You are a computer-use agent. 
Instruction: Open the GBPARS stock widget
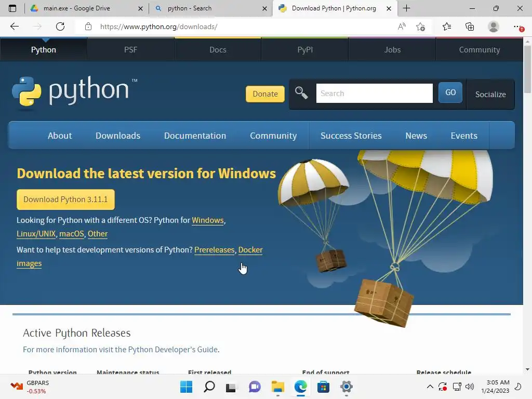click(30, 387)
